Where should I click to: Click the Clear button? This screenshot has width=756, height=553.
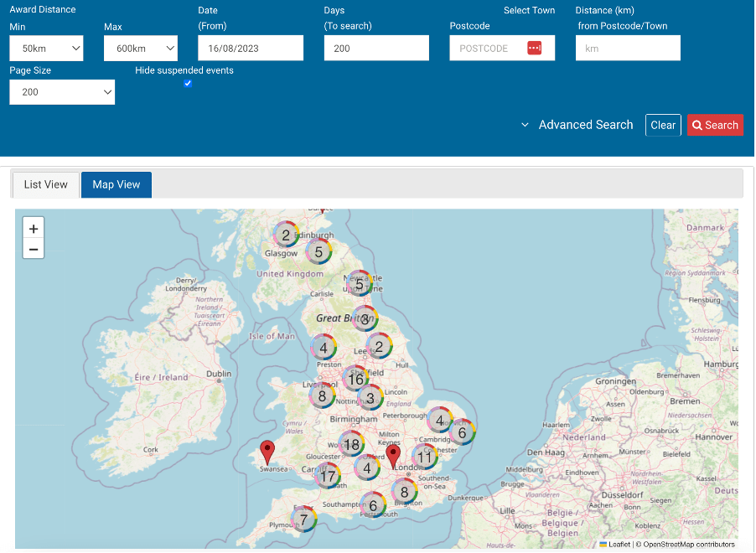pos(663,125)
